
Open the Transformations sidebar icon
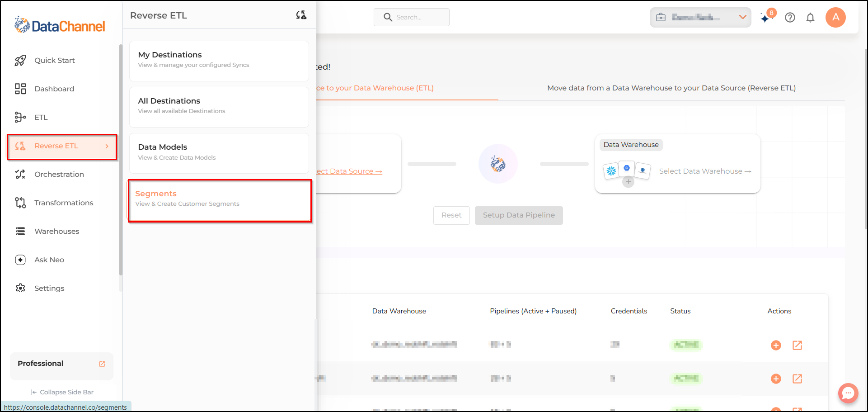tap(20, 203)
